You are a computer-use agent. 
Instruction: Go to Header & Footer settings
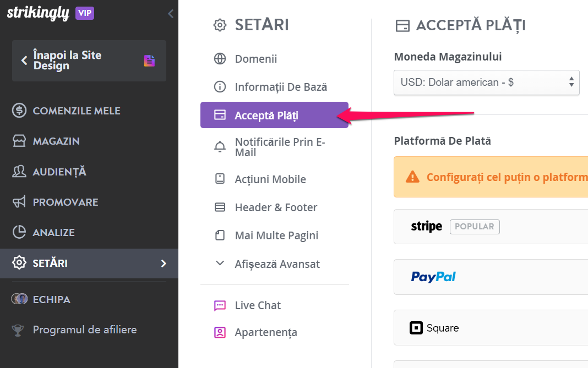click(x=276, y=207)
